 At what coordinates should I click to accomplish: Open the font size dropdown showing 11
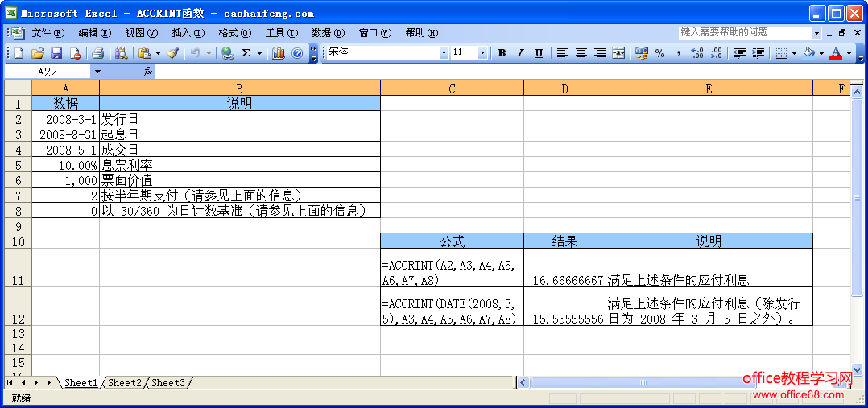(x=482, y=53)
